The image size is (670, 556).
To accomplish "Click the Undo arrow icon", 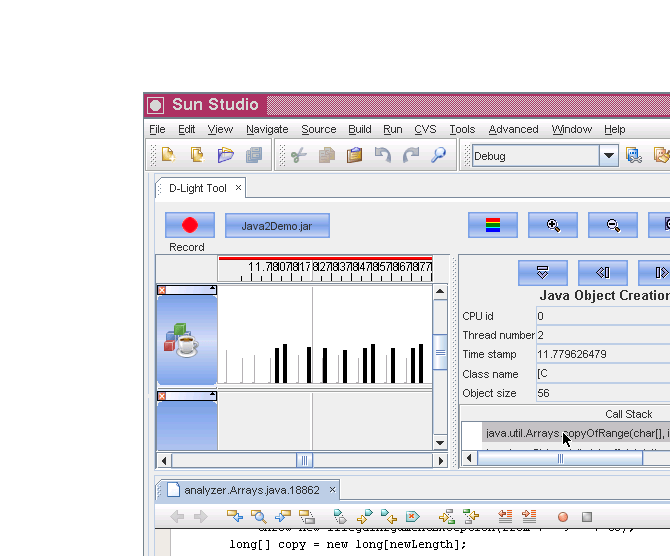I will [383, 155].
